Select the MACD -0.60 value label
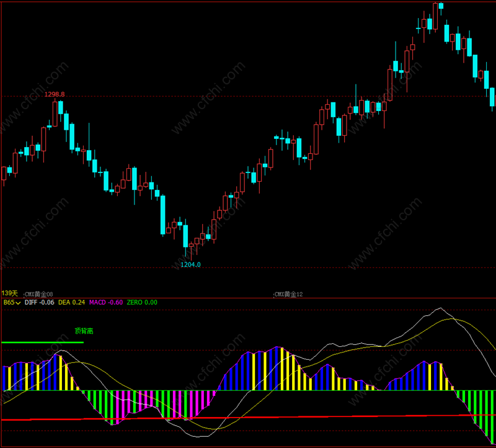The height and width of the screenshot is (448, 496). coord(106,302)
